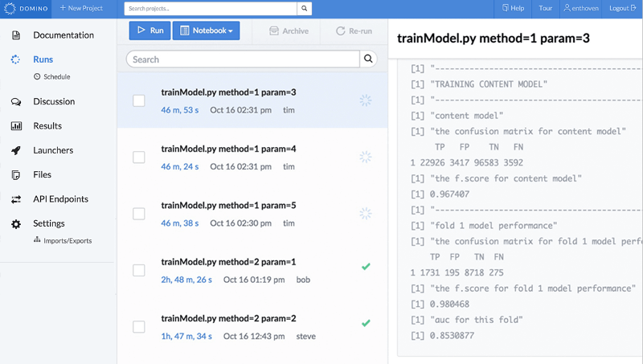643x364 pixels.
Task: Click the API Endpoints arrows icon
Action: pos(15,199)
